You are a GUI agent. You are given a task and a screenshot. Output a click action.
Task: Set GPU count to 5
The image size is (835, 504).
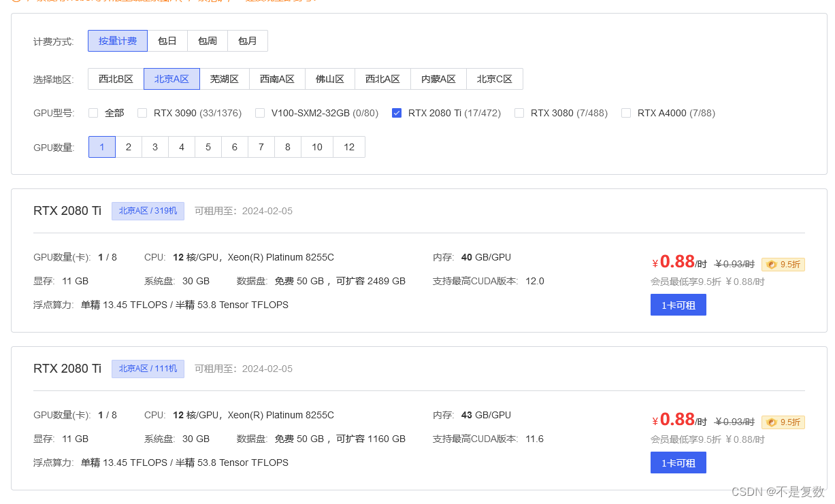click(208, 147)
